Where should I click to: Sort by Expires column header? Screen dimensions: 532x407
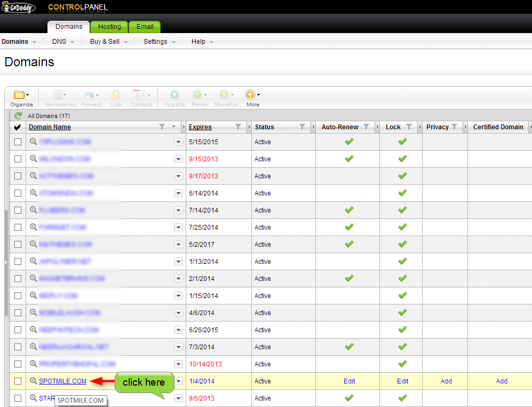pos(200,127)
